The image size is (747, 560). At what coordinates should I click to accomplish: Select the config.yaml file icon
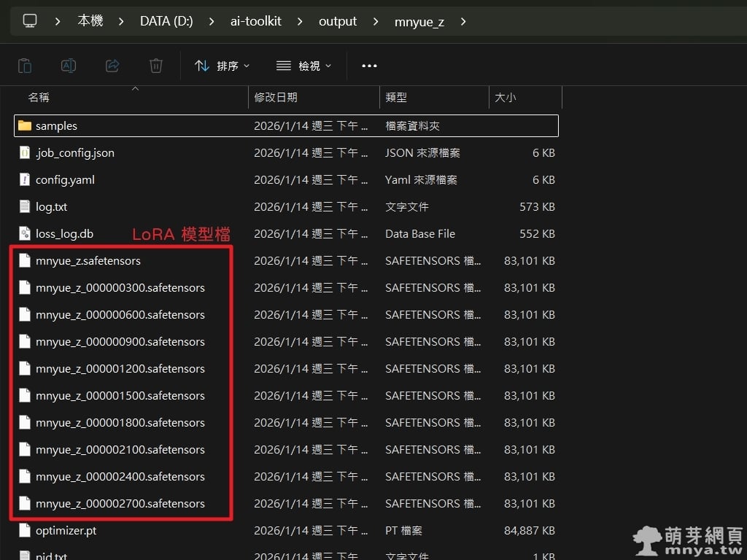coord(25,179)
